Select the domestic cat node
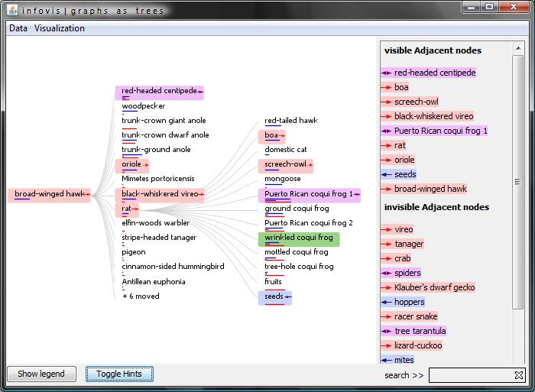Viewport: 535px width, 392px height. coord(286,151)
